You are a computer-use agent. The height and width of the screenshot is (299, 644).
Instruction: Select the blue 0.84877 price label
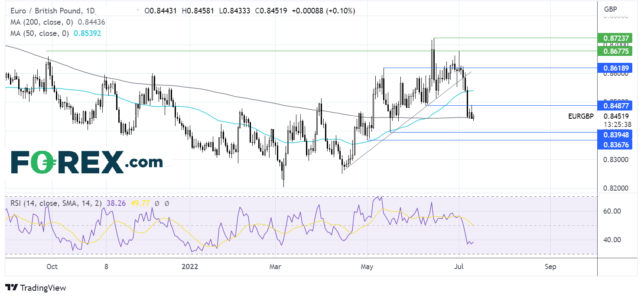pyautogui.click(x=614, y=105)
